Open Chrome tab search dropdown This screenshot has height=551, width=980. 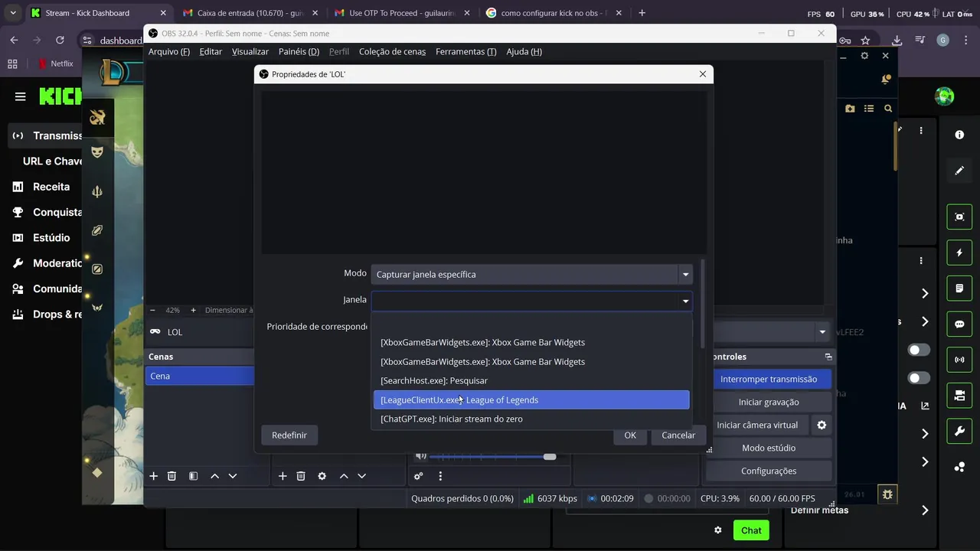13,13
